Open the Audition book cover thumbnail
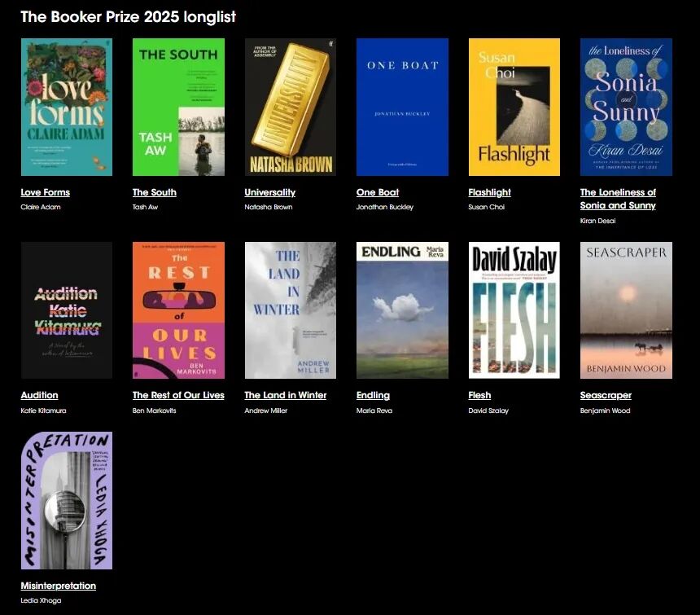The height and width of the screenshot is (615, 700). pyautogui.click(x=67, y=310)
